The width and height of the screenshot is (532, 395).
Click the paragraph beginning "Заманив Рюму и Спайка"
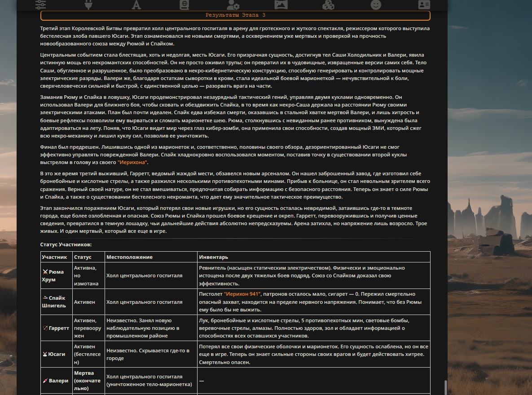pos(235,116)
